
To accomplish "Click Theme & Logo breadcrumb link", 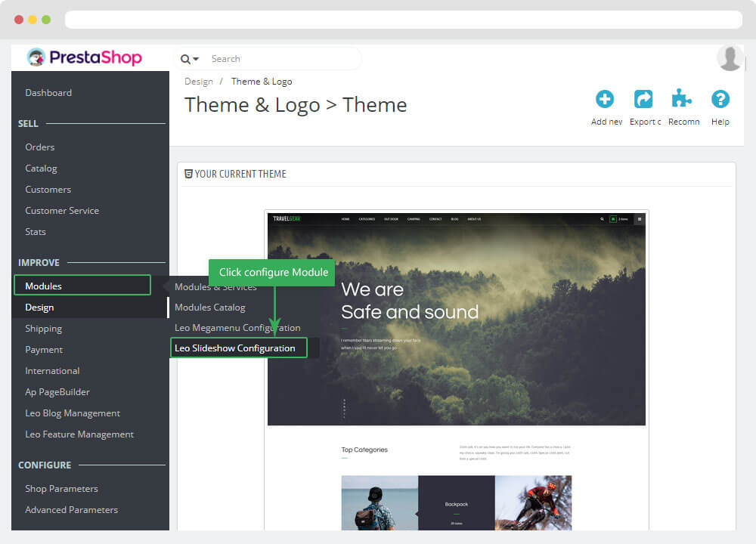I will (262, 82).
